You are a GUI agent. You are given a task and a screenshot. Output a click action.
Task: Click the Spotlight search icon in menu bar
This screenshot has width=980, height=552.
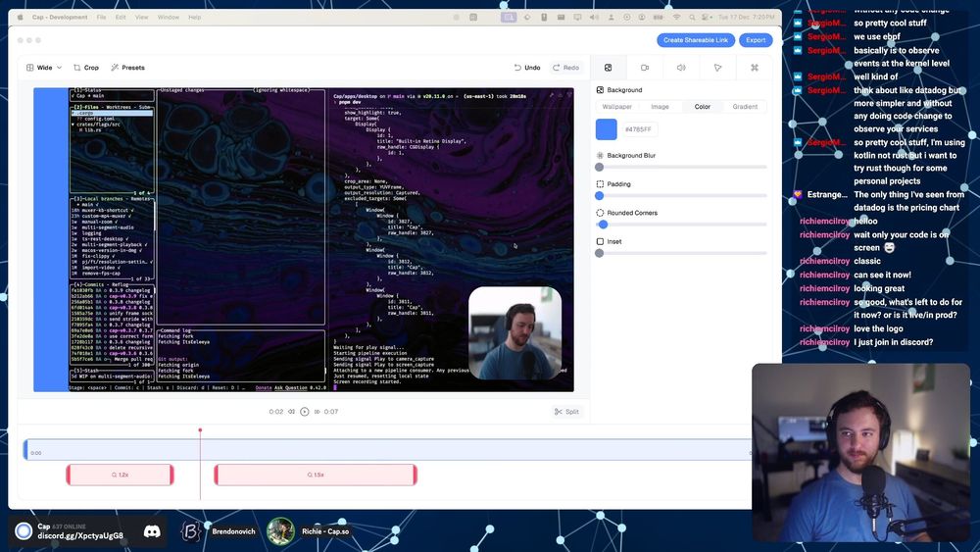(692, 18)
